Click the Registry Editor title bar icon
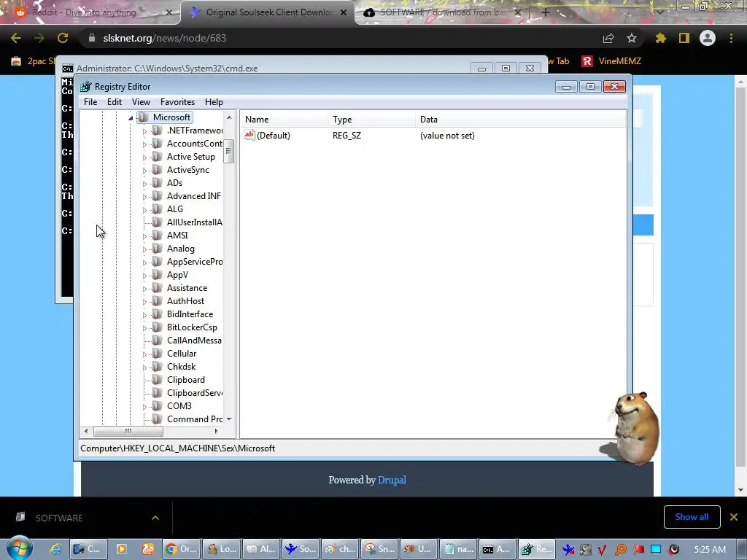This screenshot has height=560, width=747. pos(86,87)
